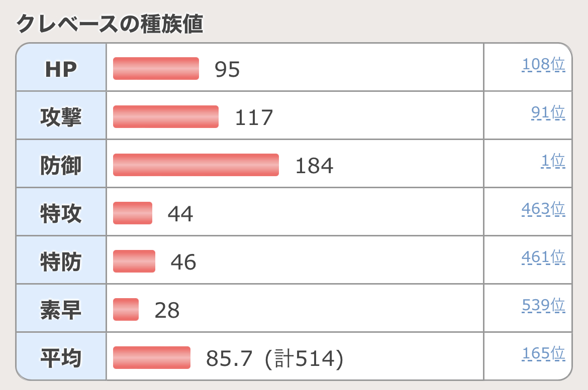Click the red 平均 stat bar

pos(152,358)
